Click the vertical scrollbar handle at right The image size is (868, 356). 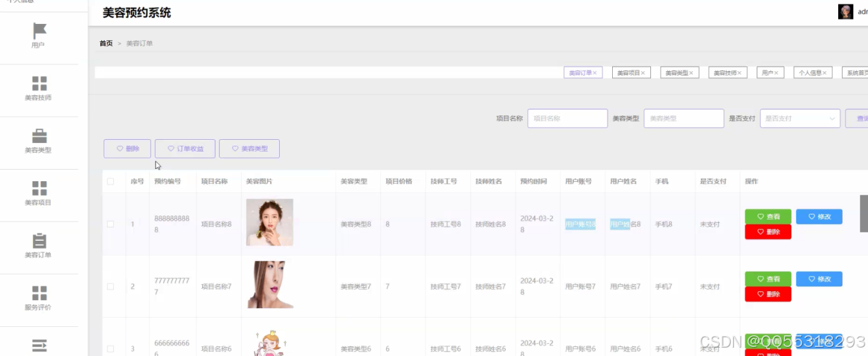(x=863, y=213)
